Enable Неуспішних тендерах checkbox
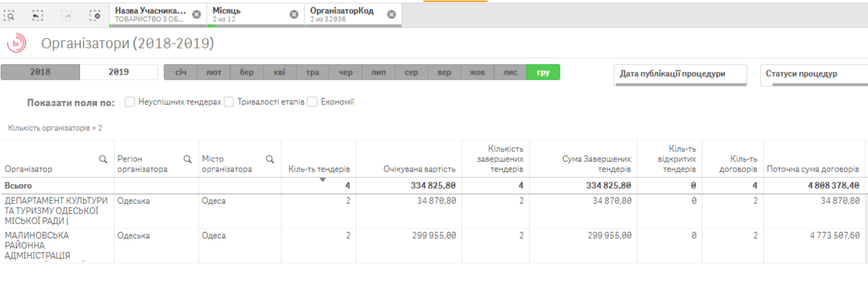The height and width of the screenshot is (282, 868). 130,102
